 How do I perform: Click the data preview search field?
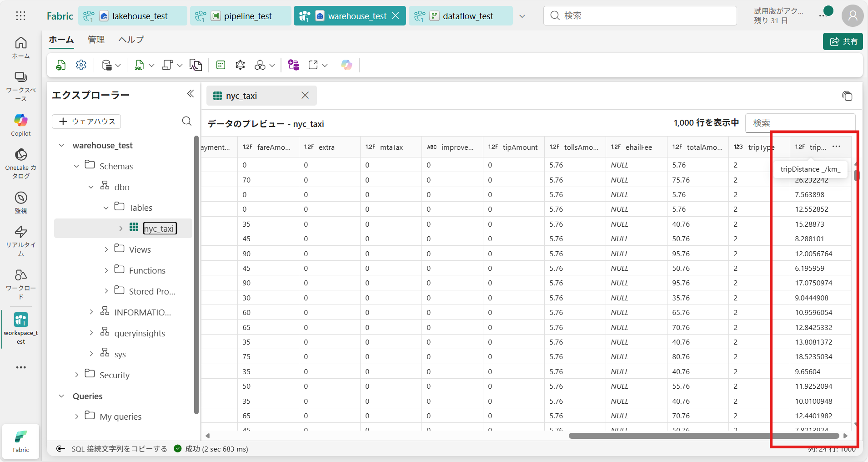point(800,123)
